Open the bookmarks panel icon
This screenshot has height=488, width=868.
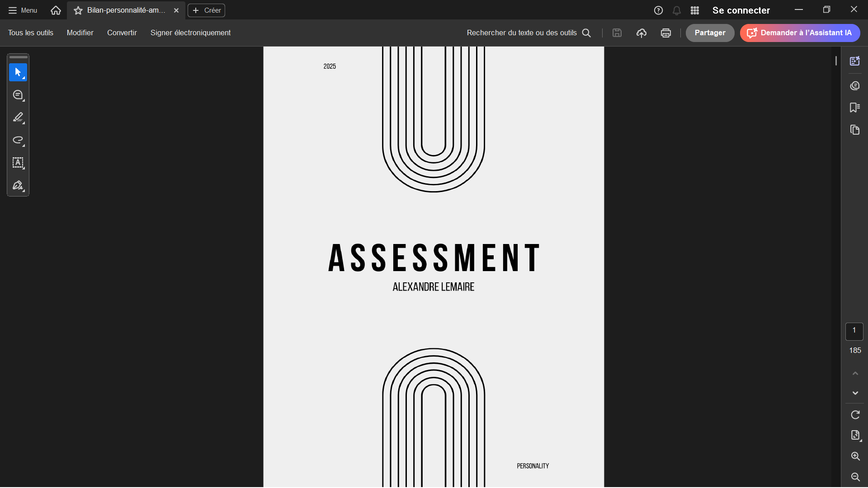point(854,108)
